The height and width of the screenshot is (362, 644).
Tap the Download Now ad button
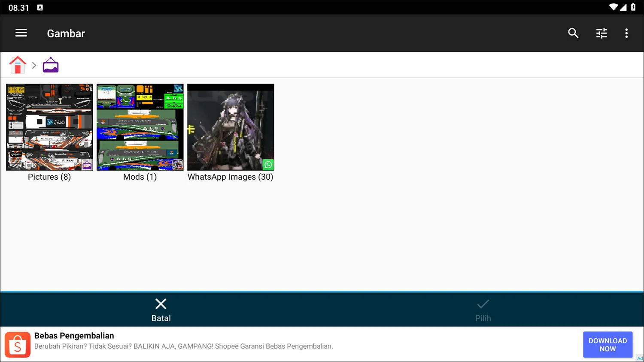608,344
